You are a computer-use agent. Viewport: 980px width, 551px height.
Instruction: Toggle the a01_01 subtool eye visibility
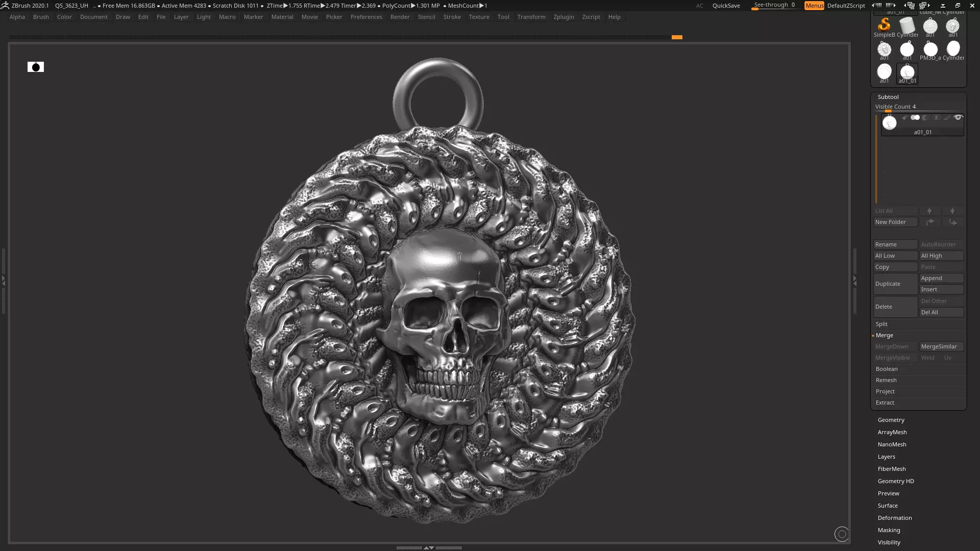(x=958, y=117)
